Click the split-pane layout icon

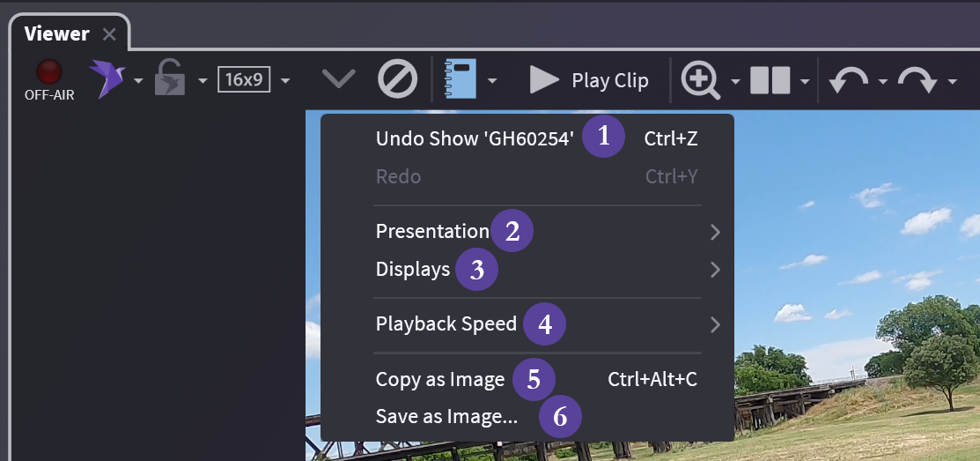pos(770,80)
